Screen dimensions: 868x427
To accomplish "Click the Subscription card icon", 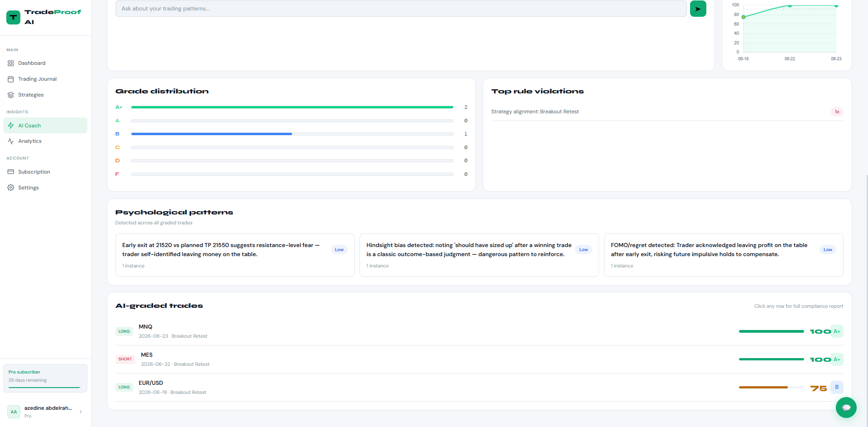I will coord(11,172).
